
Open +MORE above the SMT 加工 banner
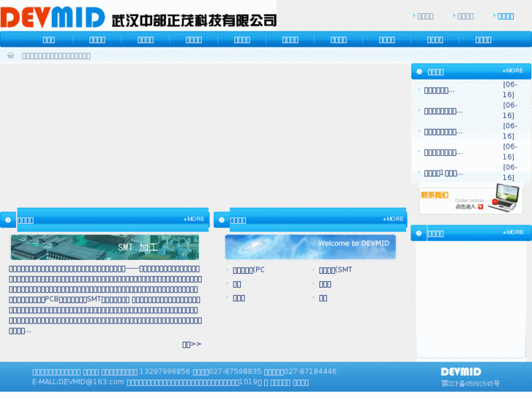pos(194,219)
